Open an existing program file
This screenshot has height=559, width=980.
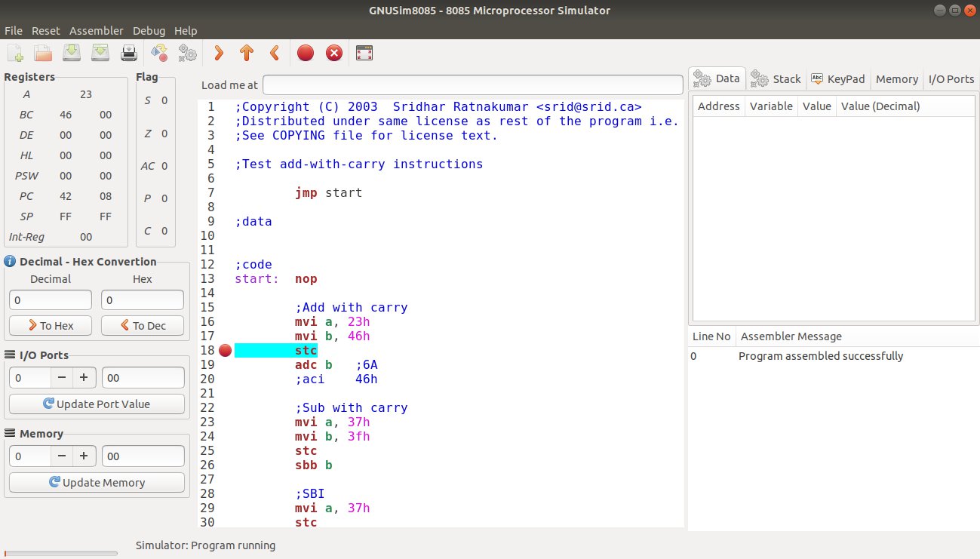click(x=42, y=52)
